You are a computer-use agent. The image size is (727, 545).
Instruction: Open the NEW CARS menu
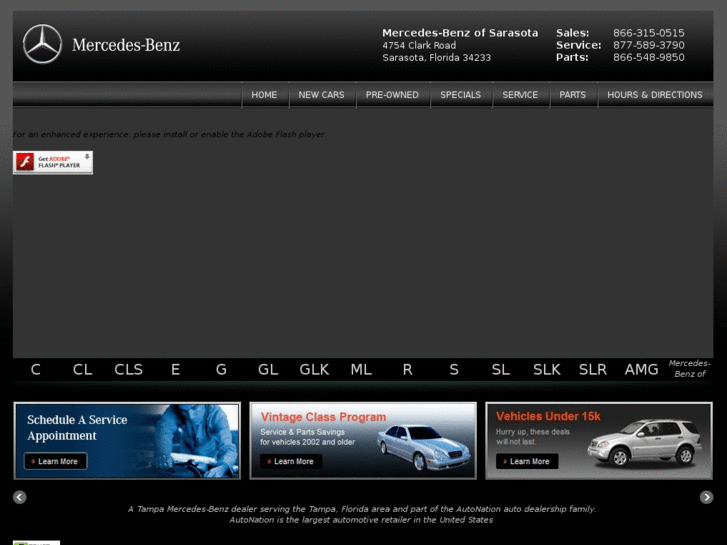[321, 95]
